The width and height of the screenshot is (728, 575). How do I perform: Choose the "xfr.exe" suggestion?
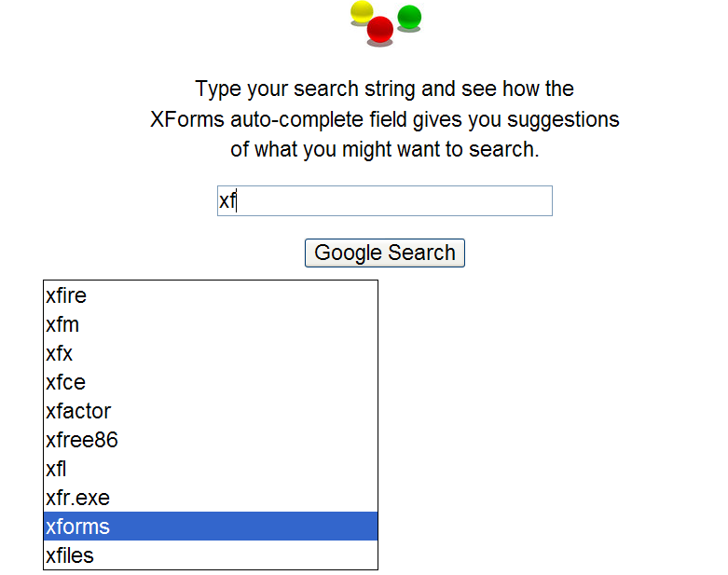[x=77, y=498]
